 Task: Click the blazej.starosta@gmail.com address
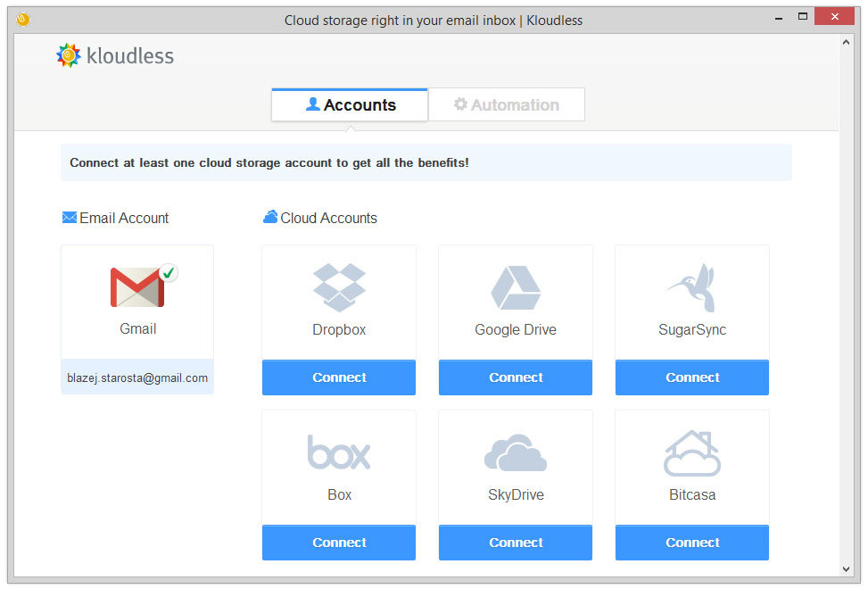coord(137,378)
